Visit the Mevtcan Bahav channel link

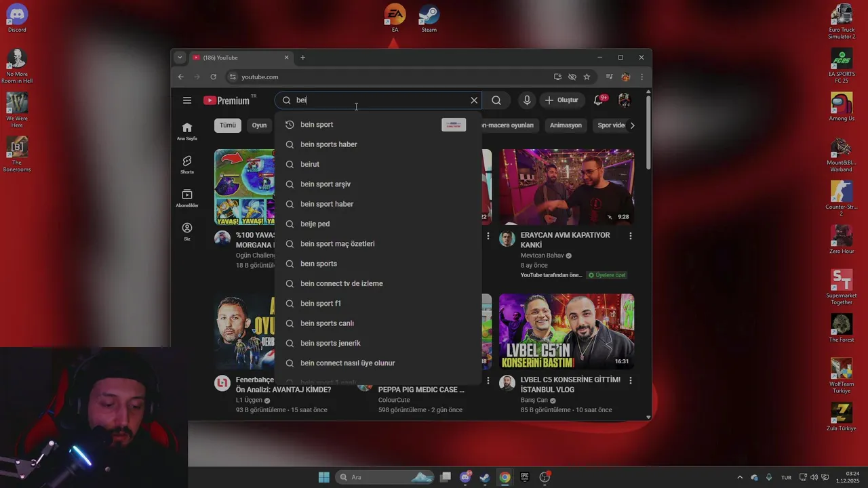pos(542,256)
